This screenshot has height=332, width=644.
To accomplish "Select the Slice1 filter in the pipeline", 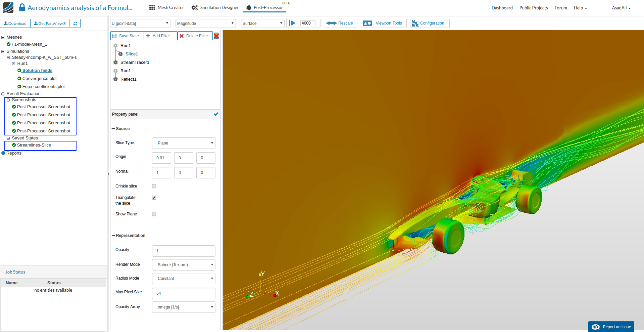I will (x=132, y=54).
